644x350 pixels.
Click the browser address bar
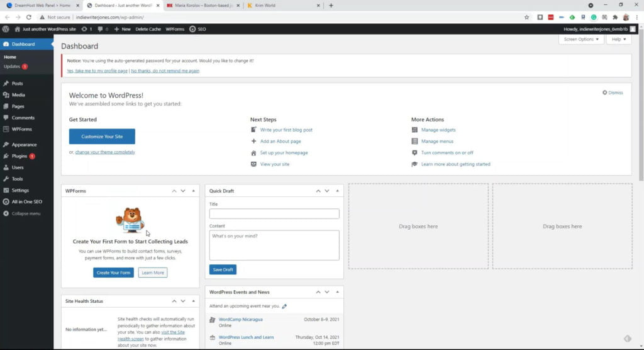[x=279, y=17]
